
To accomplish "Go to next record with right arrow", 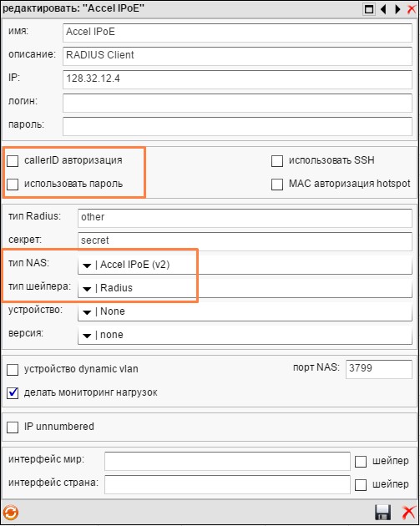I will click(397, 9).
